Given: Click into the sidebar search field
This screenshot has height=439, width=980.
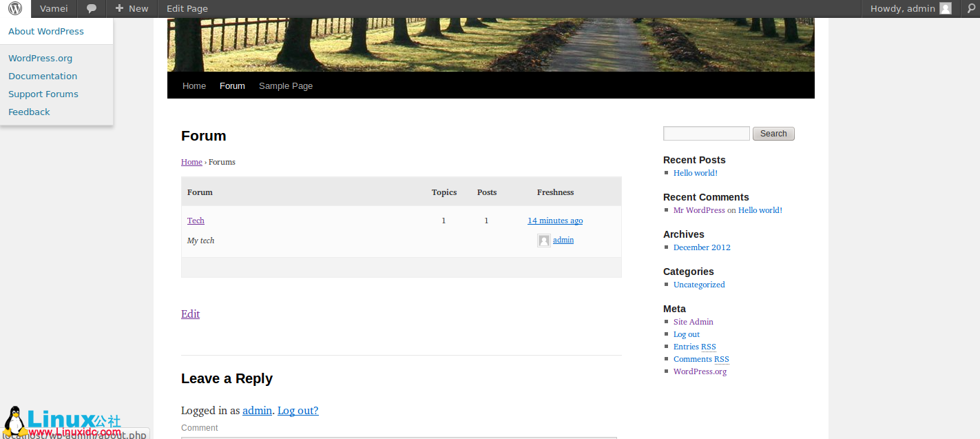Looking at the screenshot, I should 706,134.
